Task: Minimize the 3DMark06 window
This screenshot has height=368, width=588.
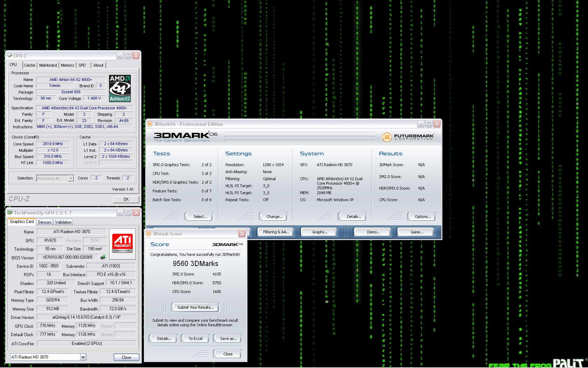Action: 421,124
